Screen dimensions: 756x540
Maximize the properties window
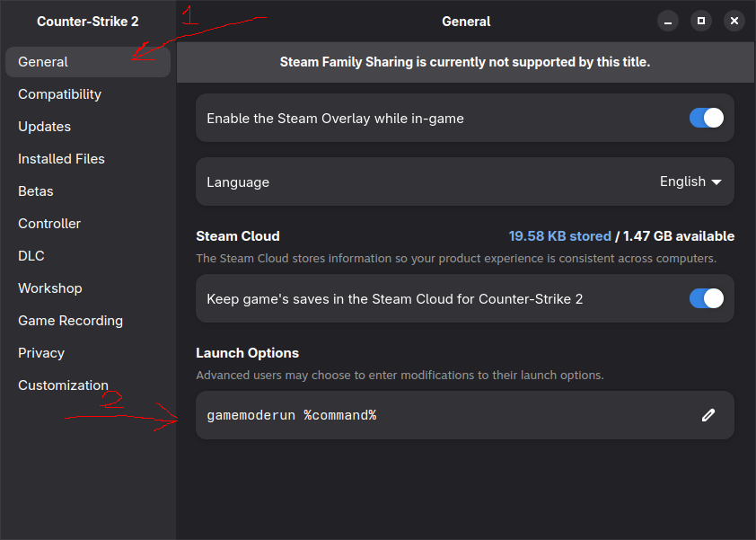pos(701,21)
